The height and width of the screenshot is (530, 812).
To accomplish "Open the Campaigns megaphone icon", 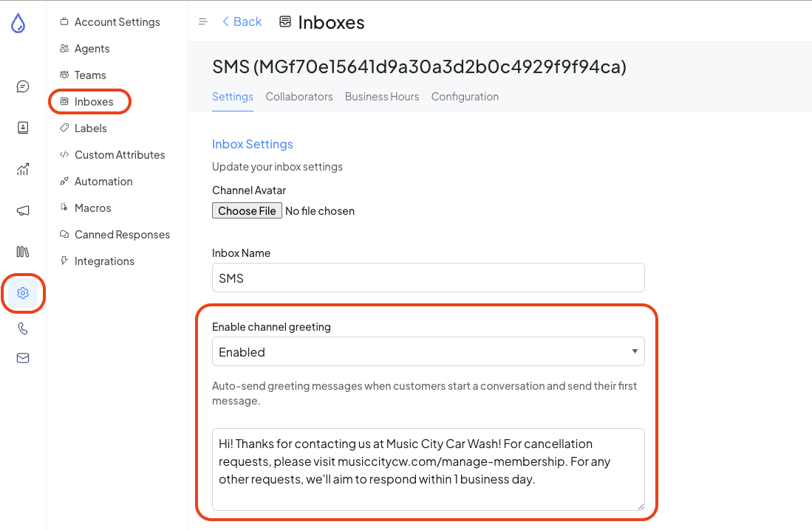I will coord(23,210).
